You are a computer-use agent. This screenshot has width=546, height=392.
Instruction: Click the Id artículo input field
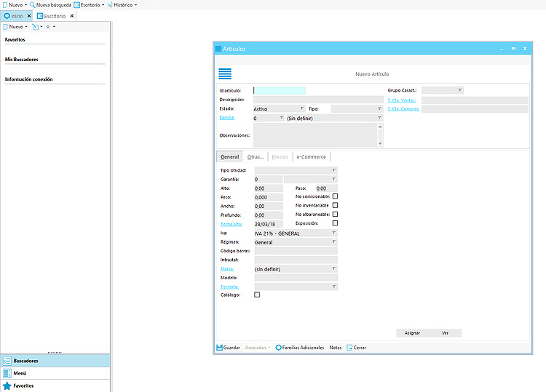click(x=280, y=90)
